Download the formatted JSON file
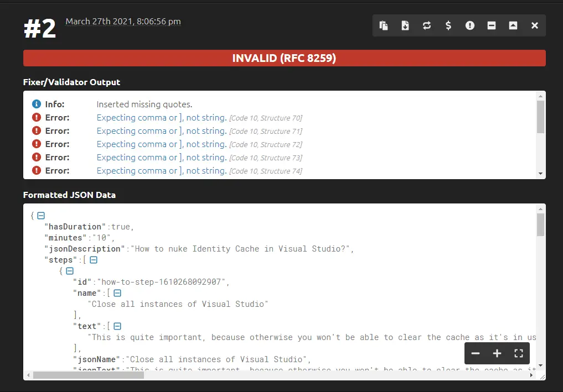 405,25
